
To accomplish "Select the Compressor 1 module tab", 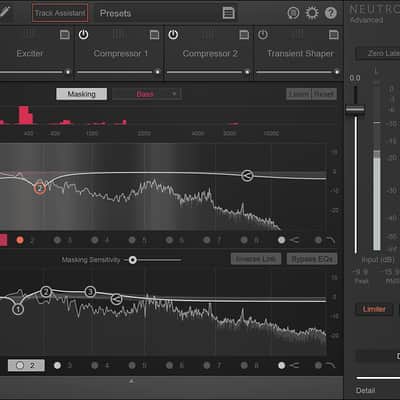I will (120, 53).
